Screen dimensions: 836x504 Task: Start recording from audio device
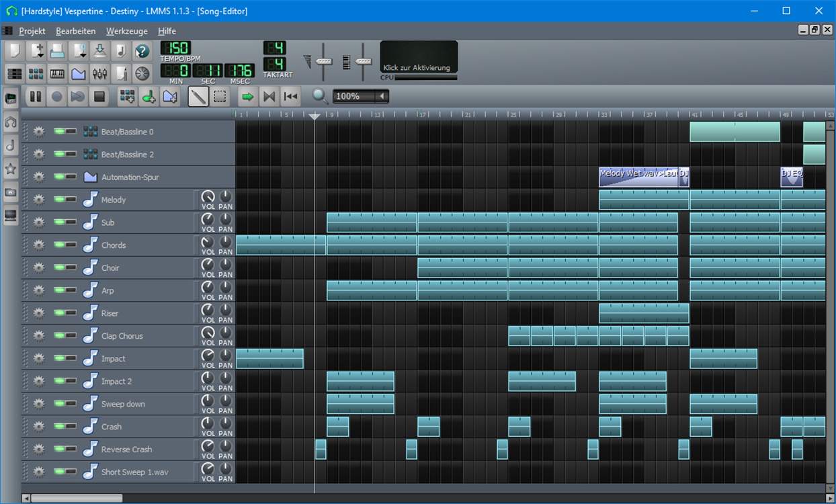(x=57, y=97)
